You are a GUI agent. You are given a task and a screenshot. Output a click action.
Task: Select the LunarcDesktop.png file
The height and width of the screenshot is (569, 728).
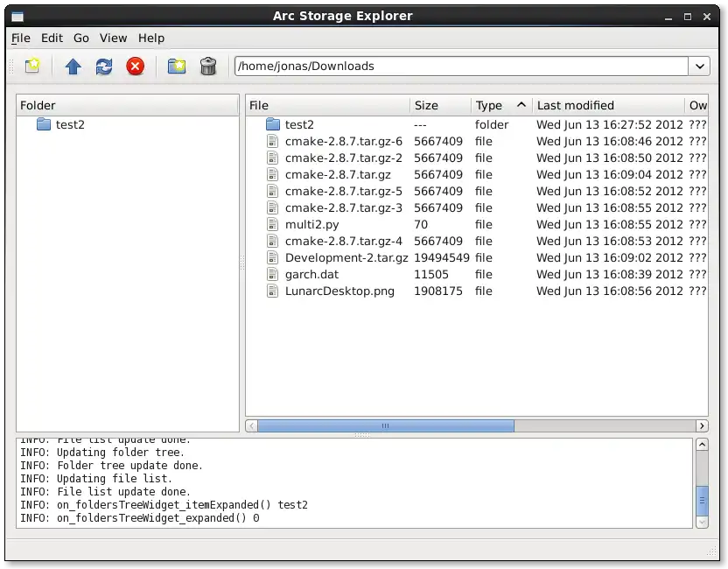click(x=339, y=291)
